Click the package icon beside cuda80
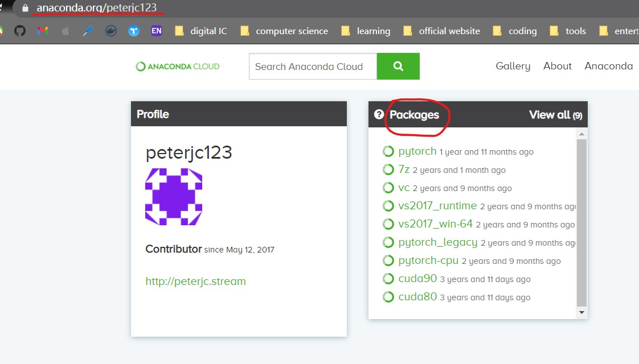The height and width of the screenshot is (364, 639). tap(388, 297)
